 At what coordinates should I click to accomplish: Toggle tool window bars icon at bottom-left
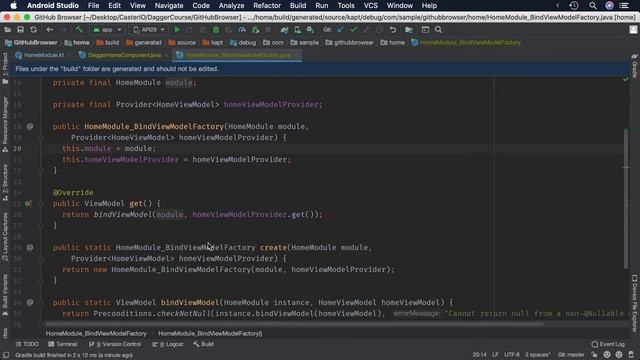click(x=6, y=355)
